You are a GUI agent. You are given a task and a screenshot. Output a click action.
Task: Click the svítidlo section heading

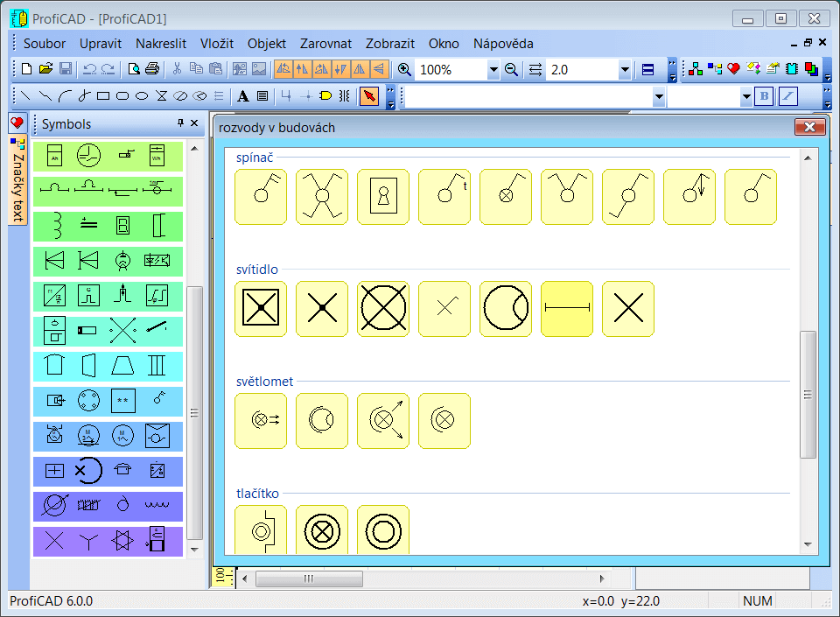click(257, 270)
